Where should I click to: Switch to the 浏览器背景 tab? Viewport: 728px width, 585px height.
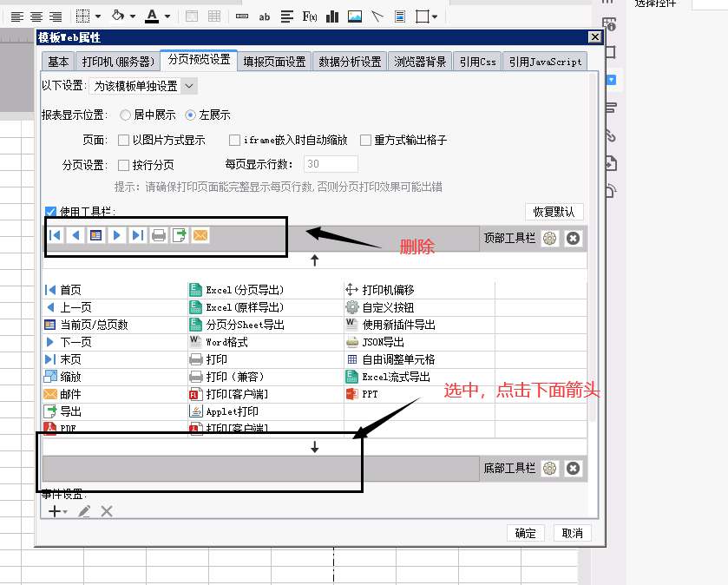coord(420,62)
